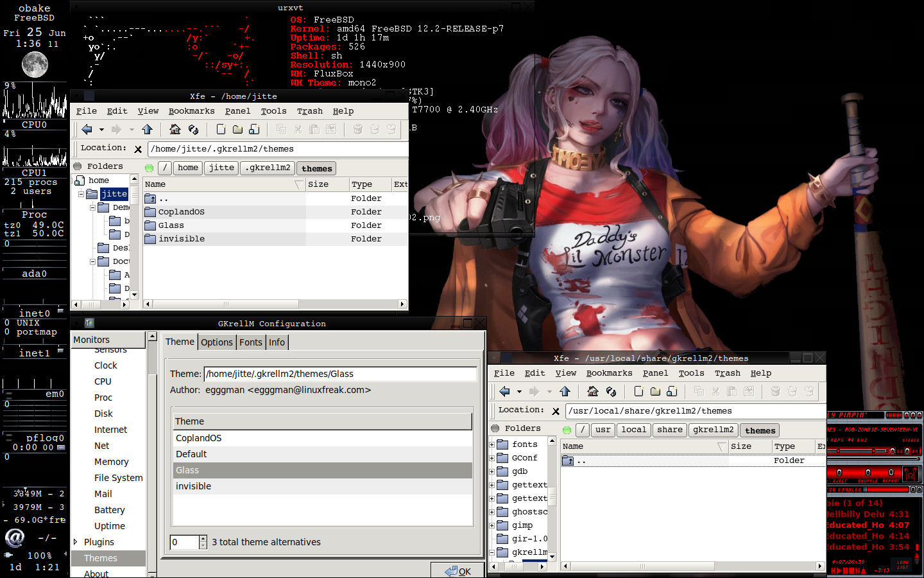924x578 pixels.
Task: Clear the location field showing /usr/local/share/gkrellm2/themes
Action: click(x=556, y=411)
